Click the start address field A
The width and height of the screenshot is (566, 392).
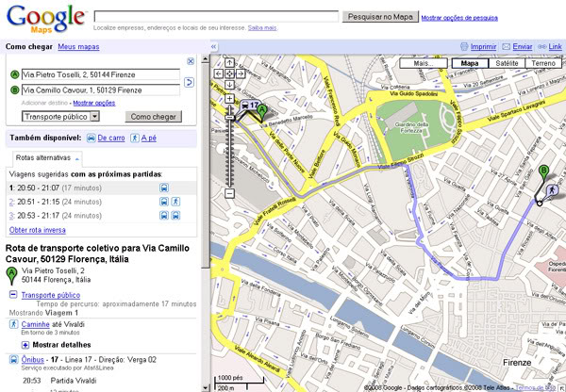101,74
